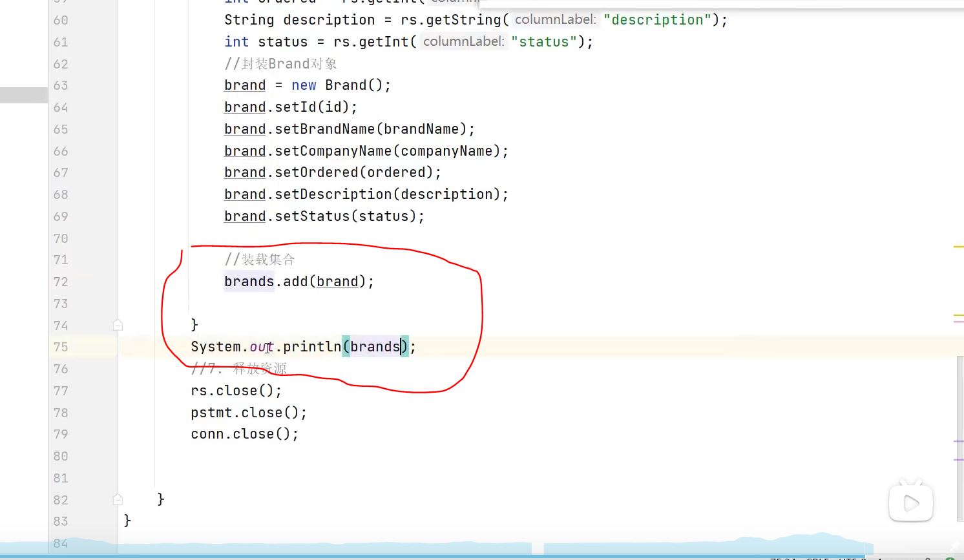Click gutter line number 75

point(61,347)
